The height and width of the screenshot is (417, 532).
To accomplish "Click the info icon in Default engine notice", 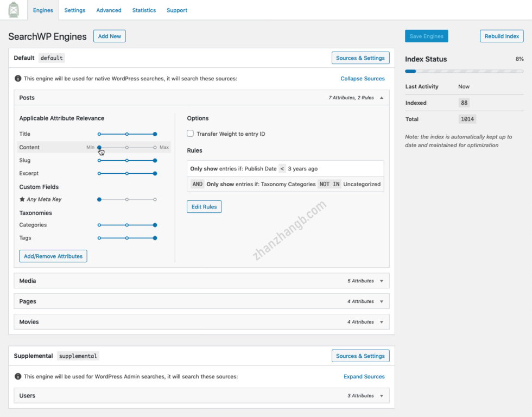I will pos(18,79).
